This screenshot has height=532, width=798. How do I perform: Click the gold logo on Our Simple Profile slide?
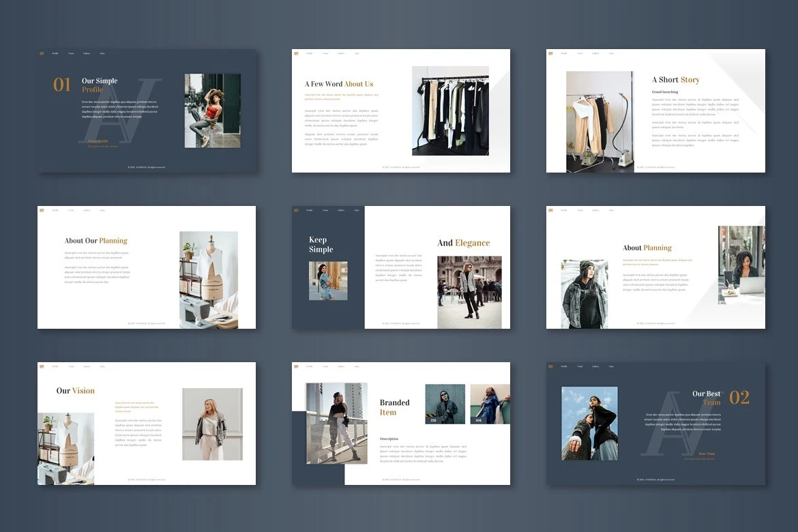pos(42,53)
